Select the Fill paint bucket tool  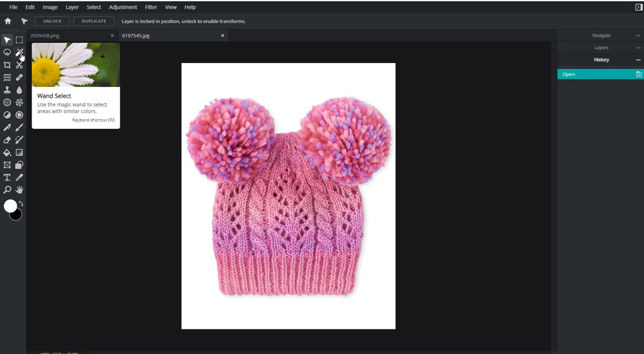click(x=7, y=153)
